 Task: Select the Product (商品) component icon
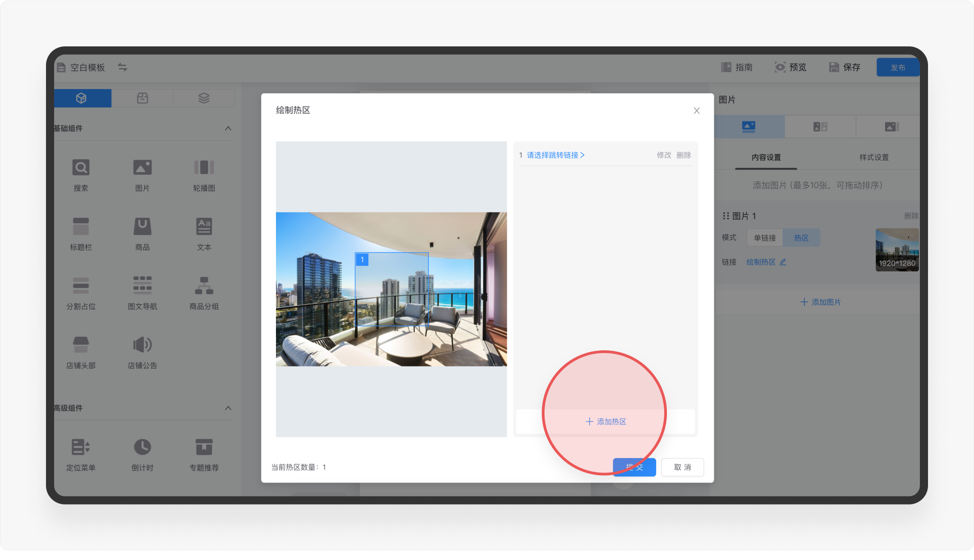pos(142,226)
